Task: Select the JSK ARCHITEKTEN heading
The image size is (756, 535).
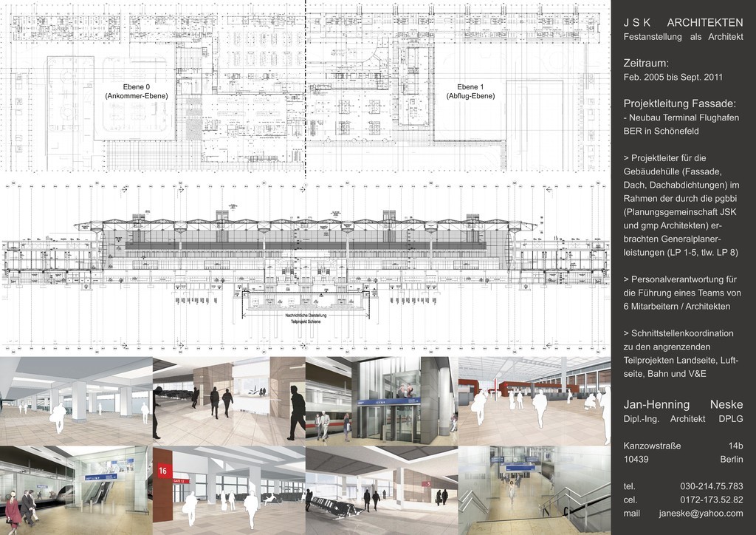Action: click(683, 23)
